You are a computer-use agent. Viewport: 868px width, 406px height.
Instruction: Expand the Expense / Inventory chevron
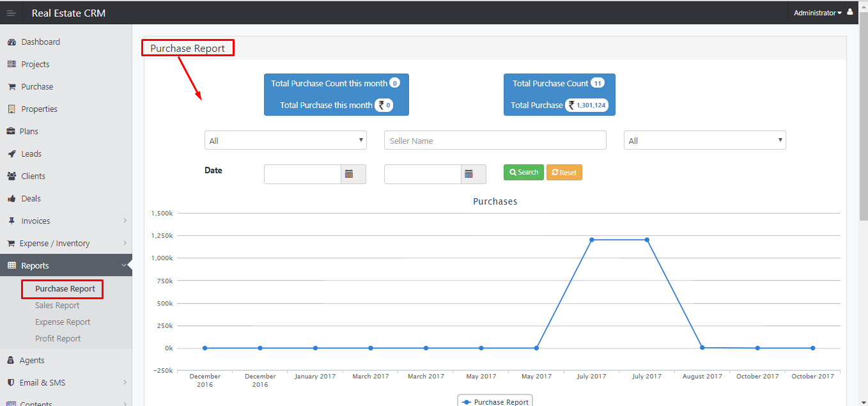point(125,244)
